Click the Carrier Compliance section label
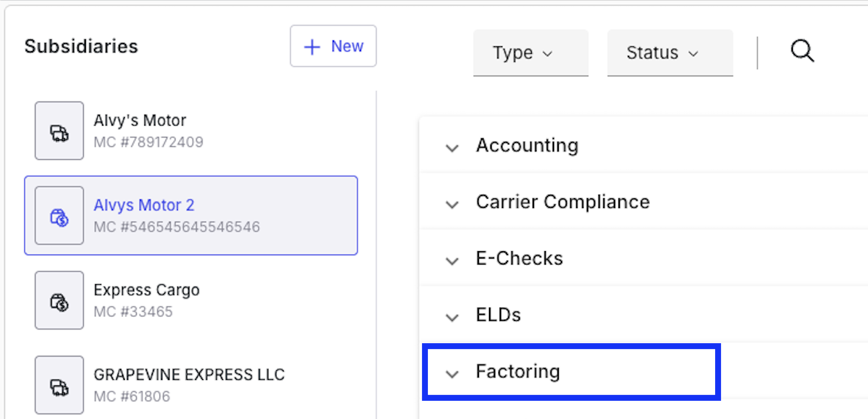 click(563, 202)
